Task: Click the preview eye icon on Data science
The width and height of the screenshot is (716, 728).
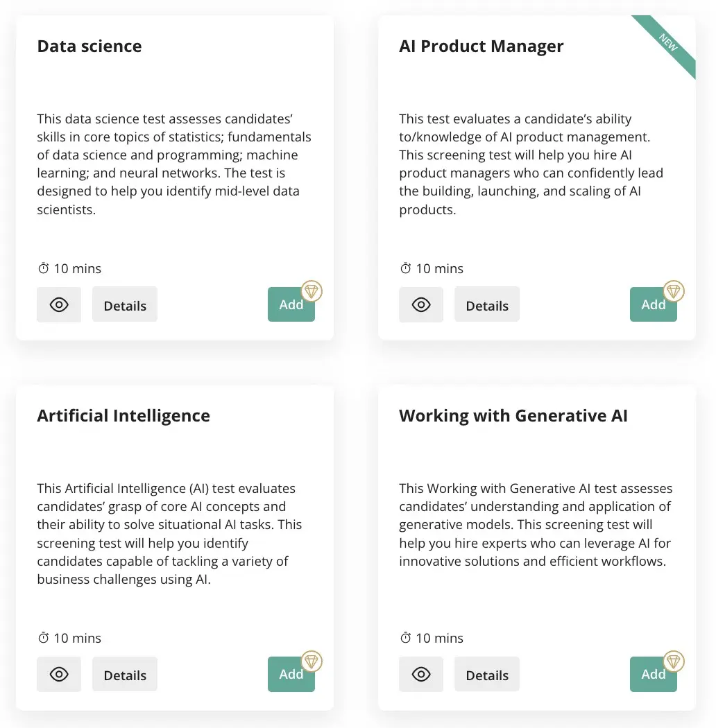Action: [x=59, y=304]
